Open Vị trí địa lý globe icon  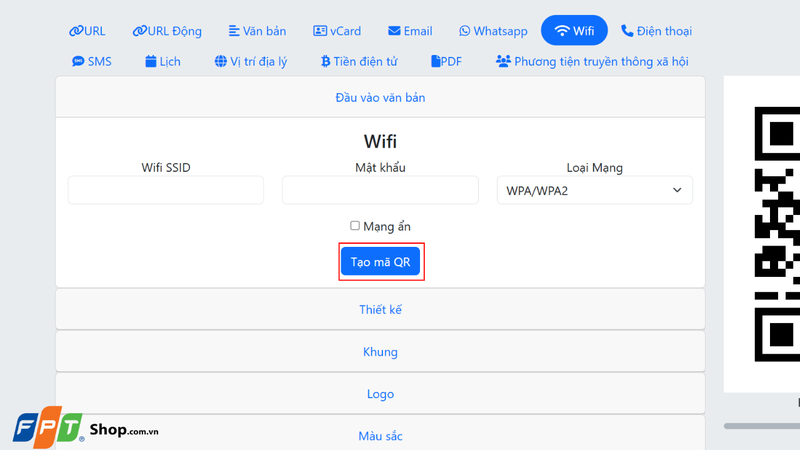click(x=220, y=62)
